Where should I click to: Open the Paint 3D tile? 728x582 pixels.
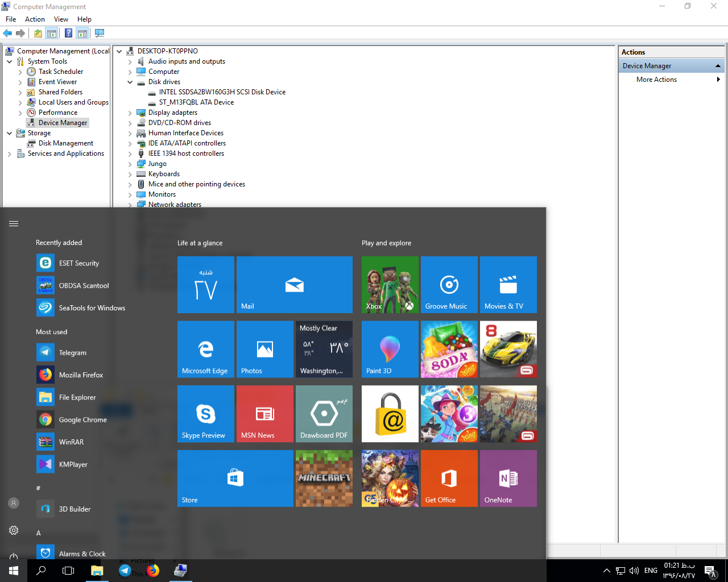tap(390, 350)
